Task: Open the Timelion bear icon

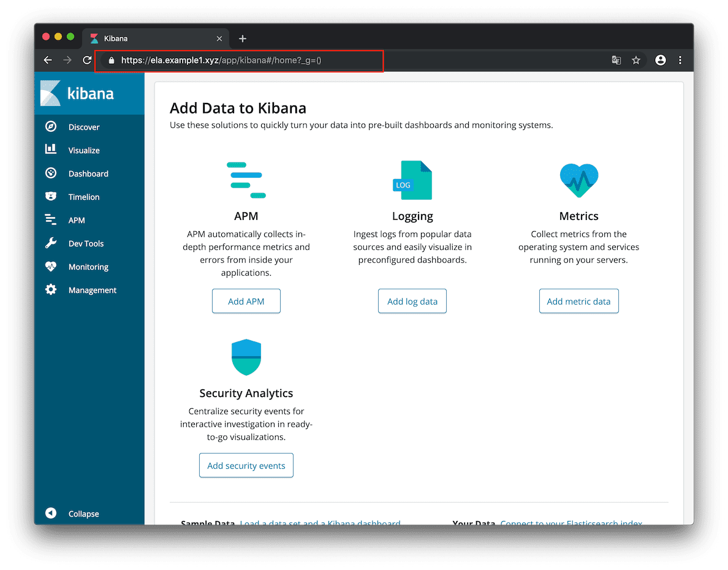Action: click(x=51, y=196)
